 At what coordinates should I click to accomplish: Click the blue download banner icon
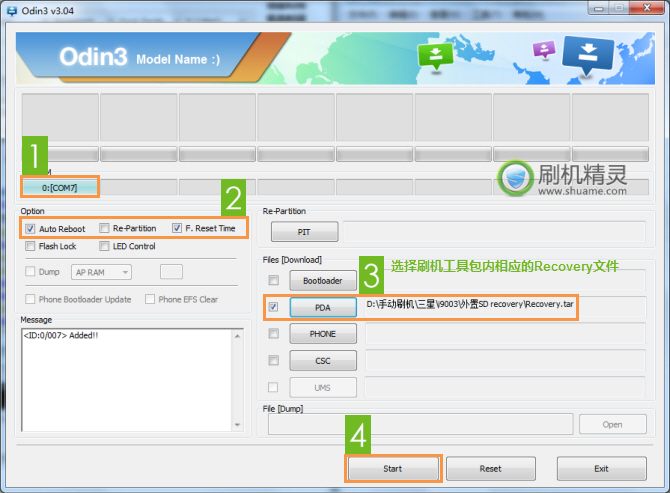coord(588,54)
